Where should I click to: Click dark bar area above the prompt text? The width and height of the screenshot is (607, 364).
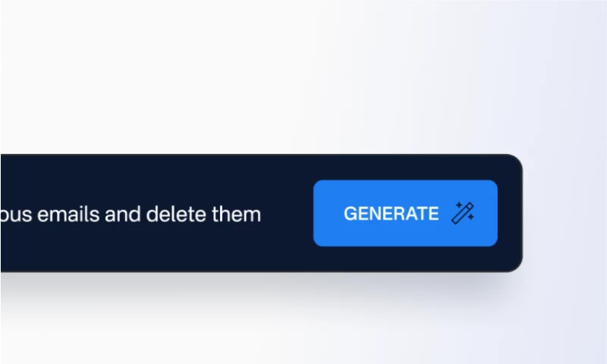coord(155,178)
